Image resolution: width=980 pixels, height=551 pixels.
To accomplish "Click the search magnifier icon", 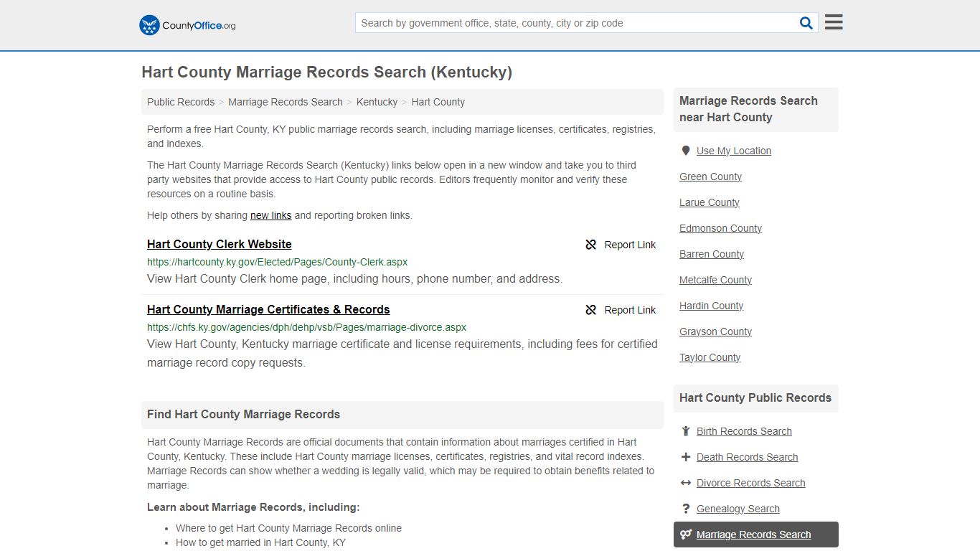I will (806, 23).
